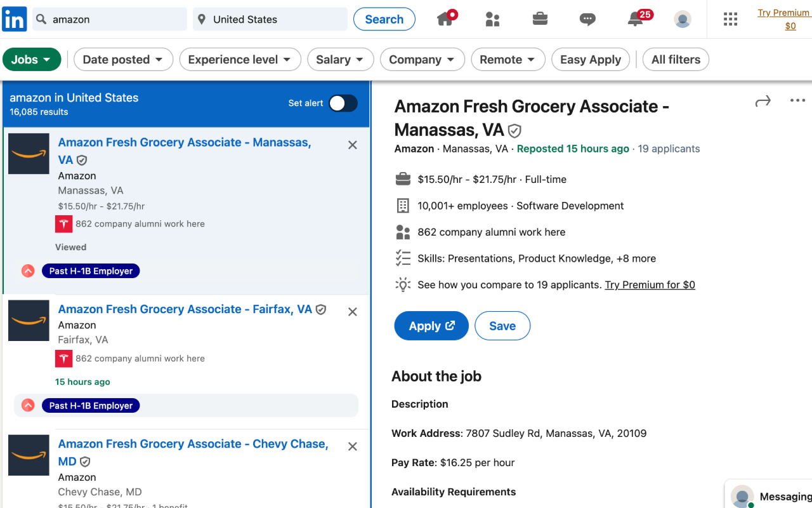Screen dimensions: 812x508
Task: Click the 'About the job' heading
Action: (436, 376)
